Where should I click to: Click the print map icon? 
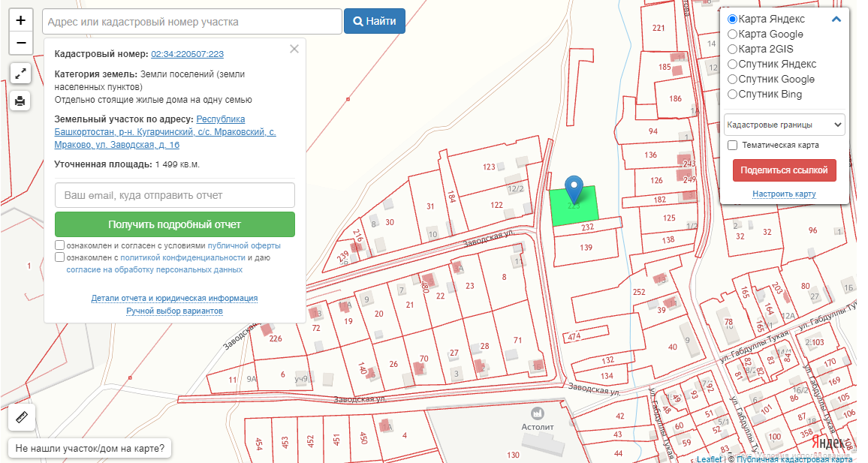pos(20,101)
